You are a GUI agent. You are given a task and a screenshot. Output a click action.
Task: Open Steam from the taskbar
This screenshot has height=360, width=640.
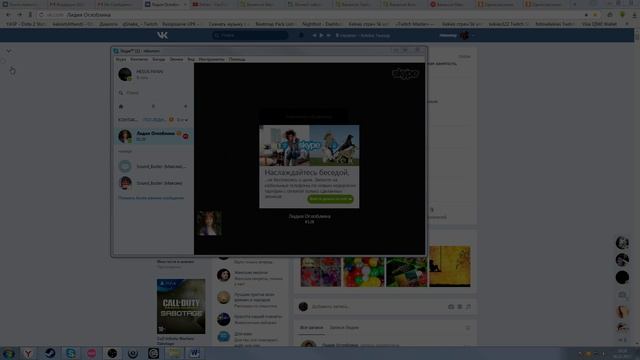50,353
